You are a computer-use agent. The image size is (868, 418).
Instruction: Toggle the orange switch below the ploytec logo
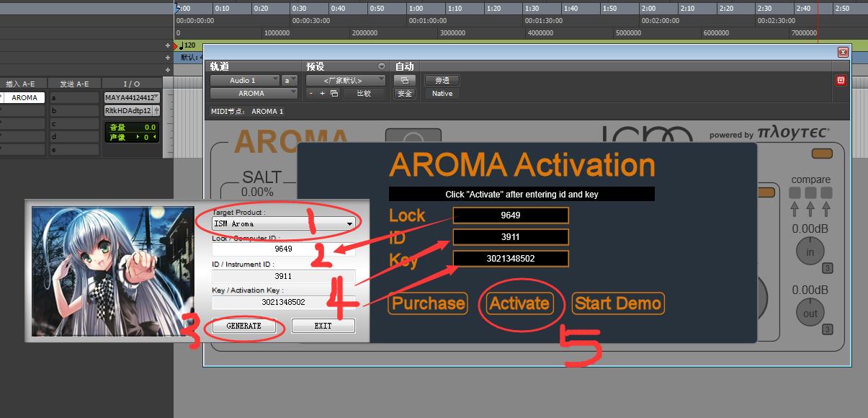tap(821, 154)
